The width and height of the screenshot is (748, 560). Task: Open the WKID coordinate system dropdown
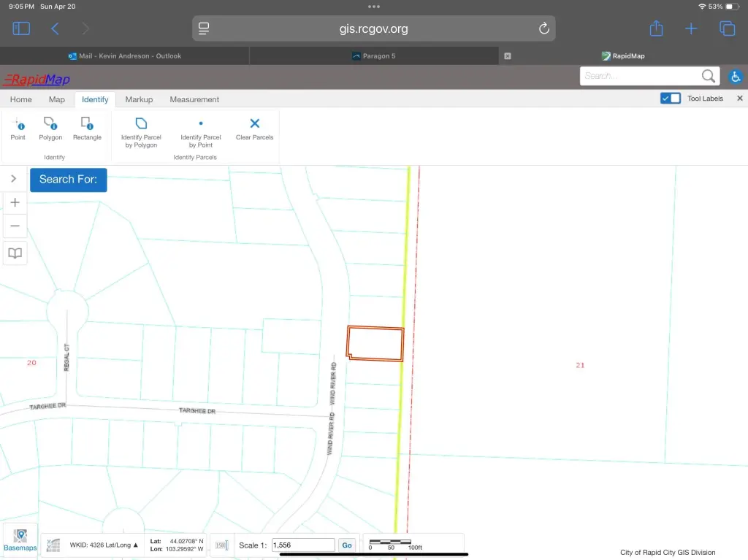point(104,545)
